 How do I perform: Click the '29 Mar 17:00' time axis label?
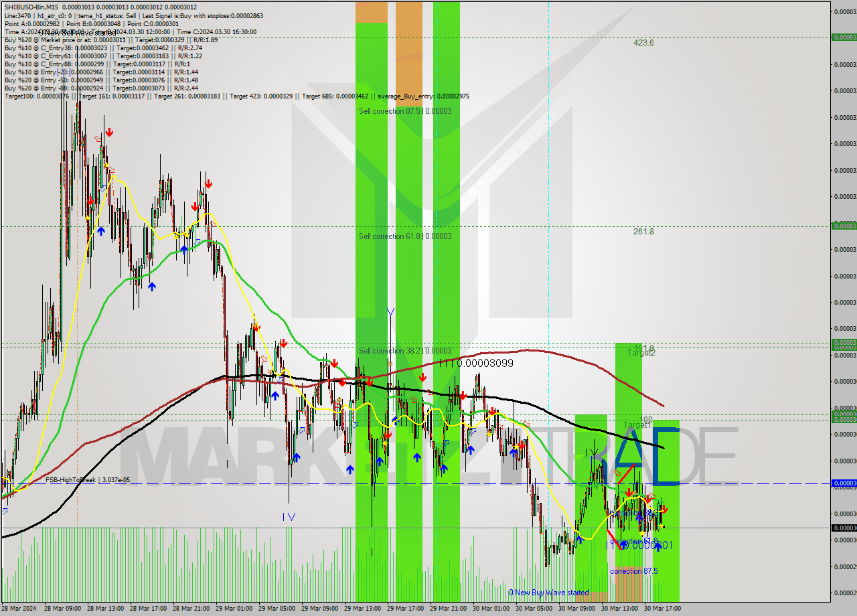405,609
